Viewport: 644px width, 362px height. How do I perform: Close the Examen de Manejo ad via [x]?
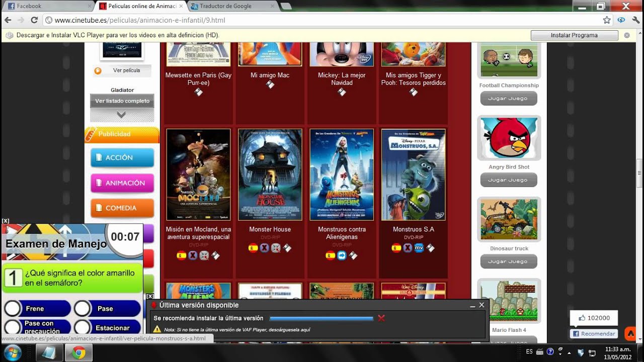[6, 221]
